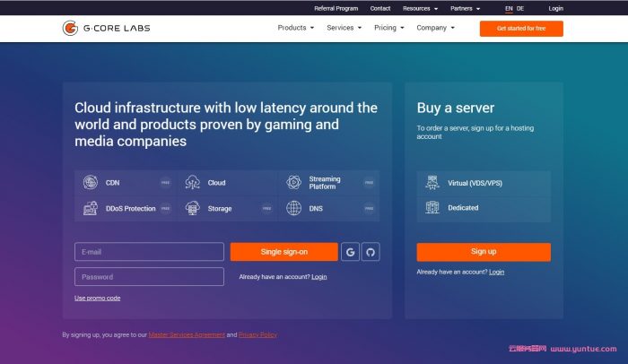Open the Referral Program page
The width and height of the screenshot is (628, 364).
(x=336, y=8)
